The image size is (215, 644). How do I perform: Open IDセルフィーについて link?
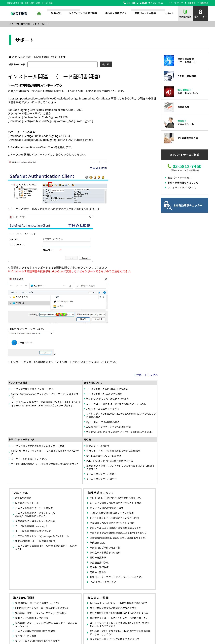pos(98,446)
